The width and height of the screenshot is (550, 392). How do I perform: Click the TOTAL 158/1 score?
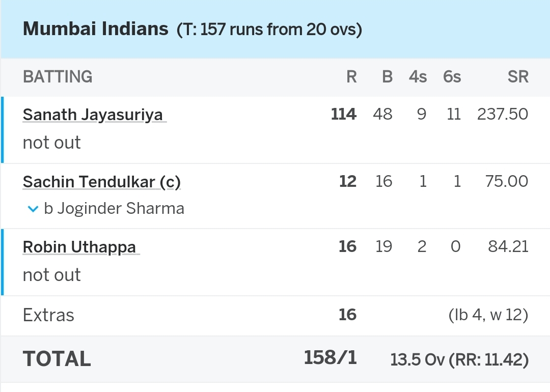pos(330,357)
